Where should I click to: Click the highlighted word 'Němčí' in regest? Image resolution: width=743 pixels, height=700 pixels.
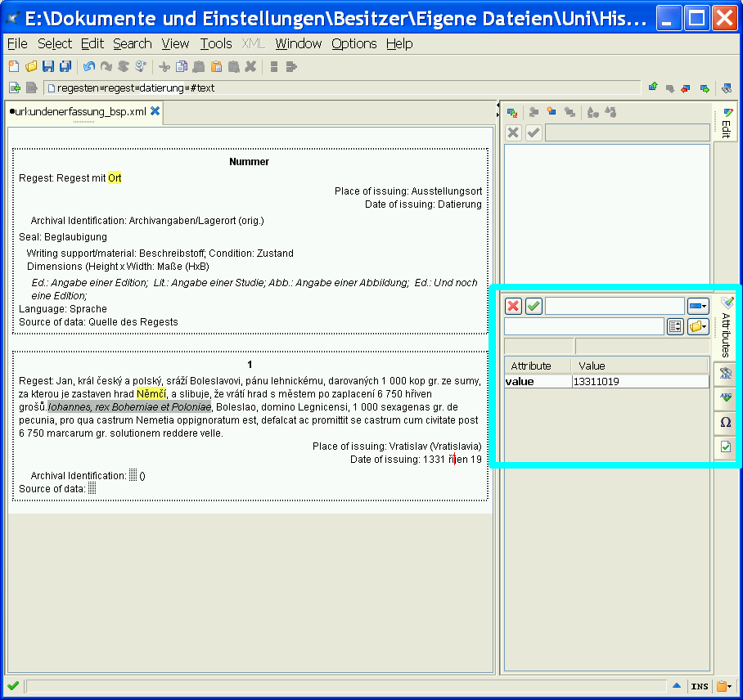click(151, 393)
